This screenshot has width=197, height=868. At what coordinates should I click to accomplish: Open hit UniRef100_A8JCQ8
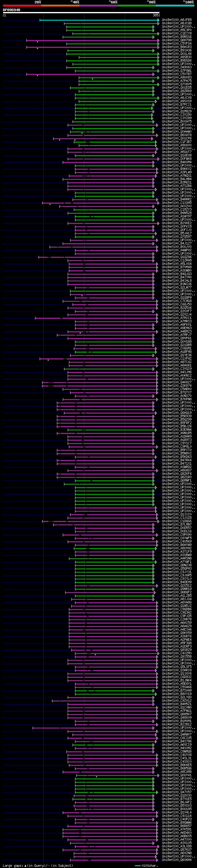[x=177, y=23]
